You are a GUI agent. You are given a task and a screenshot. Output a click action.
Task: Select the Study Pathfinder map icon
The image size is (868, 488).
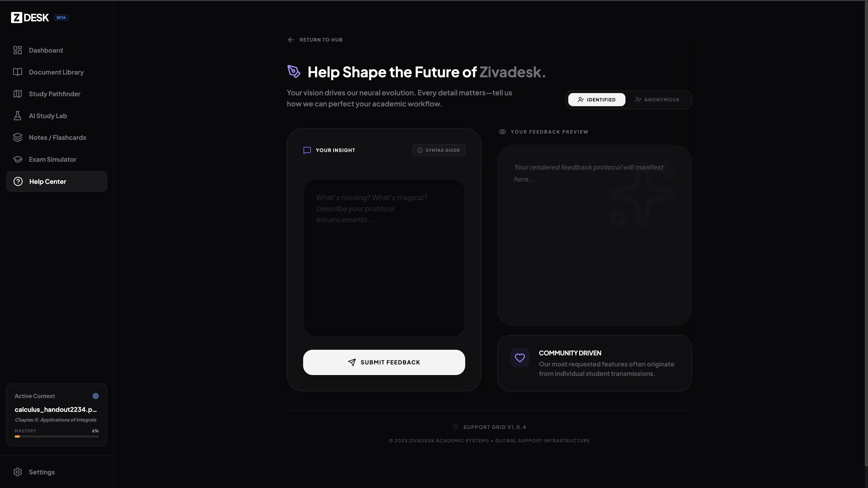point(18,94)
